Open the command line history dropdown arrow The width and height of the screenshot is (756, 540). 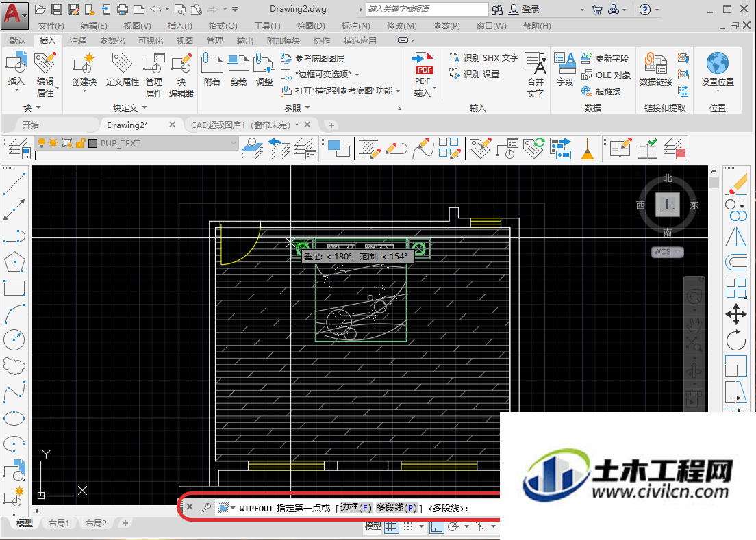click(233, 509)
